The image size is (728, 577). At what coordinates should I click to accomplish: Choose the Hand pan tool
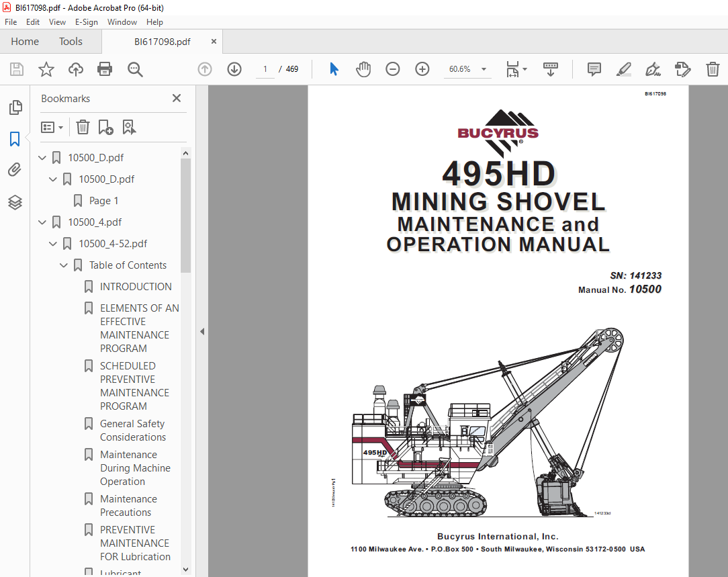pos(363,69)
